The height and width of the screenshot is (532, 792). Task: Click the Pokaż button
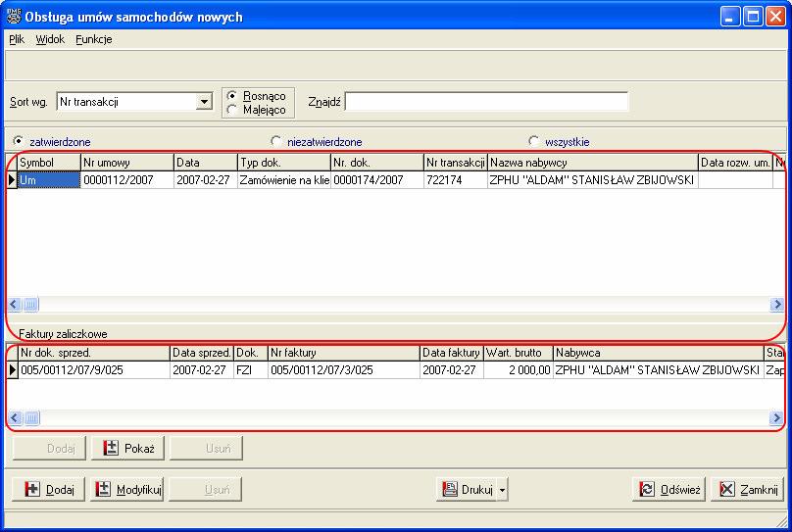click(127, 448)
